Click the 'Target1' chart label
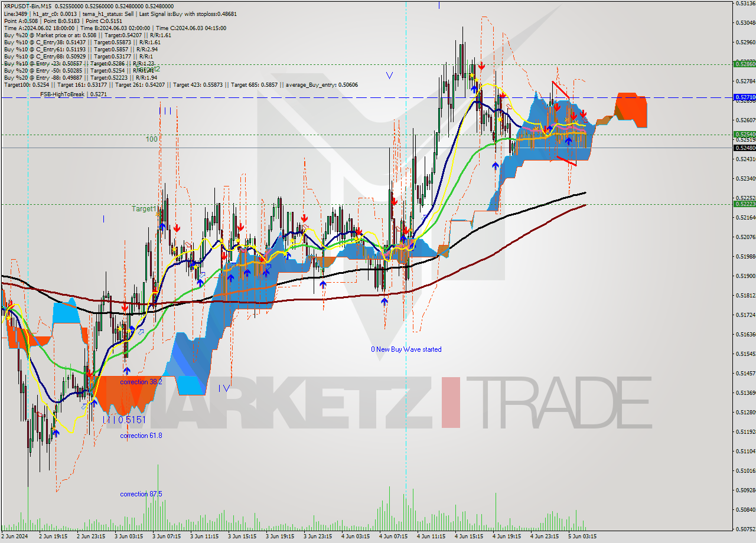 click(144, 209)
